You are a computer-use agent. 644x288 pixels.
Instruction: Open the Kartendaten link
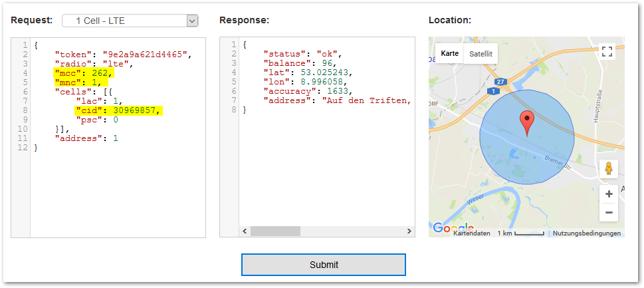point(472,233)
